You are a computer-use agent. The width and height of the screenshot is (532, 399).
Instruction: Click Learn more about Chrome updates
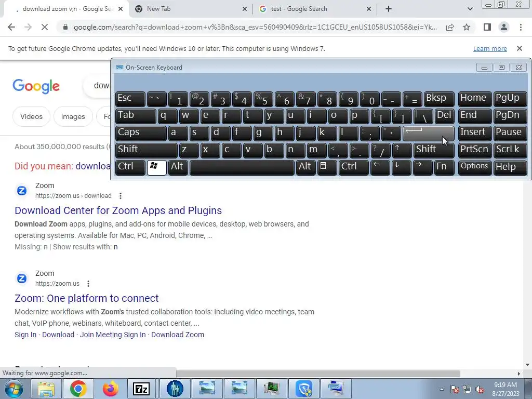[490, 48]
